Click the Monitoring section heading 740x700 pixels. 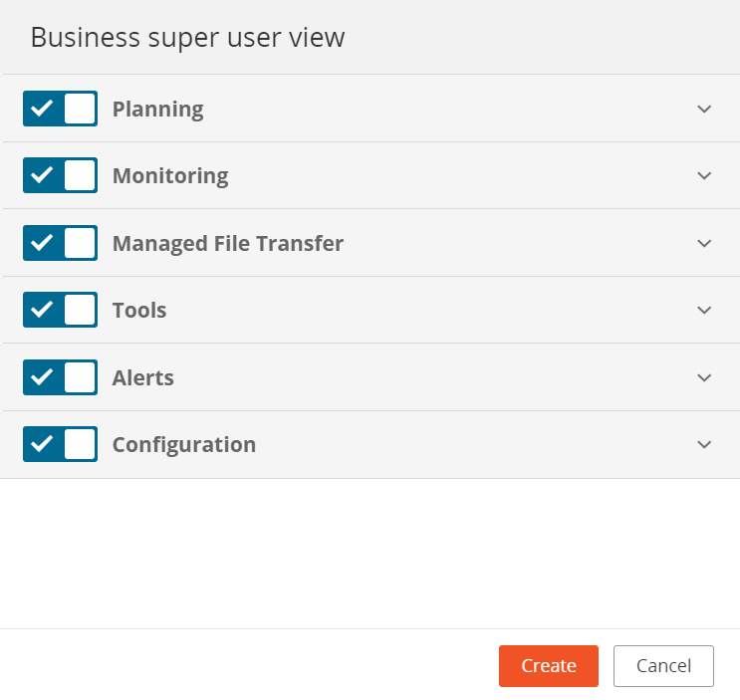point(169,175)
